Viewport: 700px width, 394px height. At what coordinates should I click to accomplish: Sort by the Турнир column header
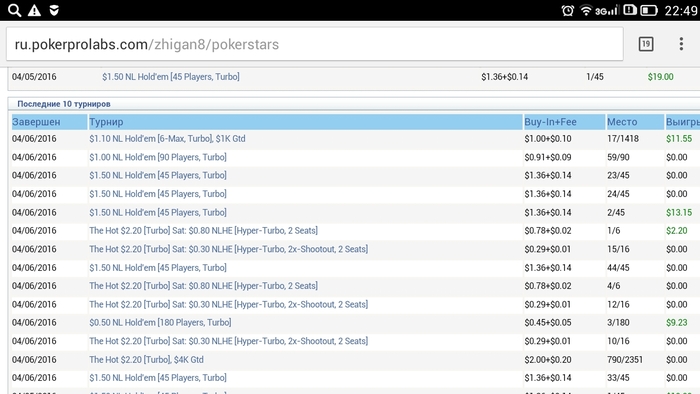[305, 122]
